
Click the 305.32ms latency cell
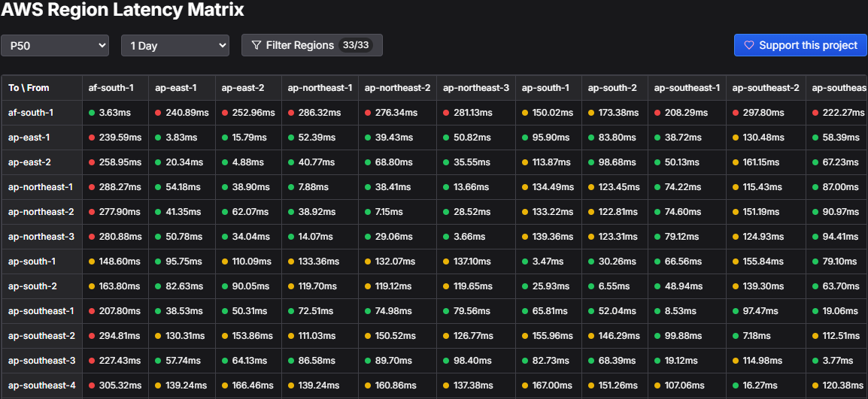pyautogui.click(x=116, y=385)
